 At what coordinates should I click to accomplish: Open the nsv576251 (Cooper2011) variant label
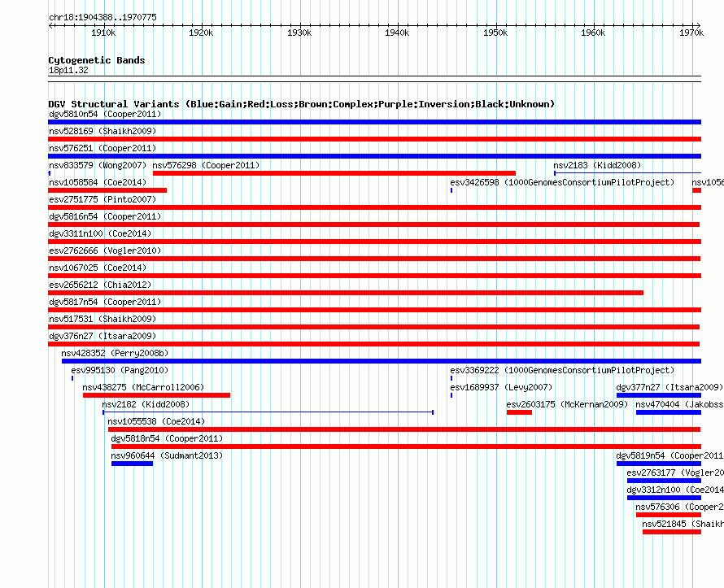[102, 148]
